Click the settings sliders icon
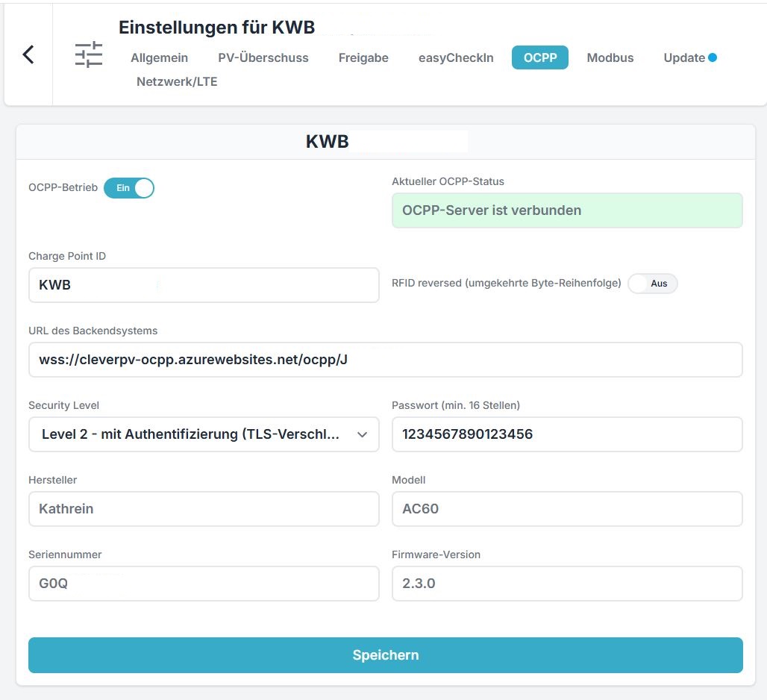The image size is (767, 700). [x=89, y=54]
